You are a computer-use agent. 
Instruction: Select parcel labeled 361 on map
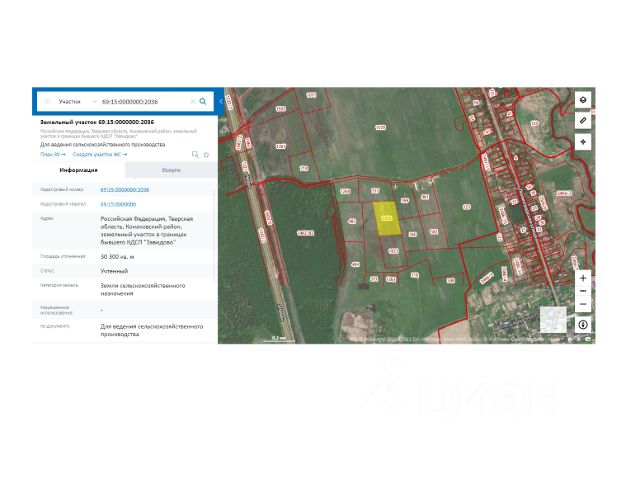(x=424, y=197)
